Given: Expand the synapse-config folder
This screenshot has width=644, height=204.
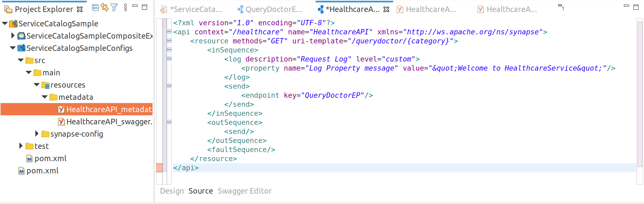Looking at the screenshot, I should pos(37,133).
